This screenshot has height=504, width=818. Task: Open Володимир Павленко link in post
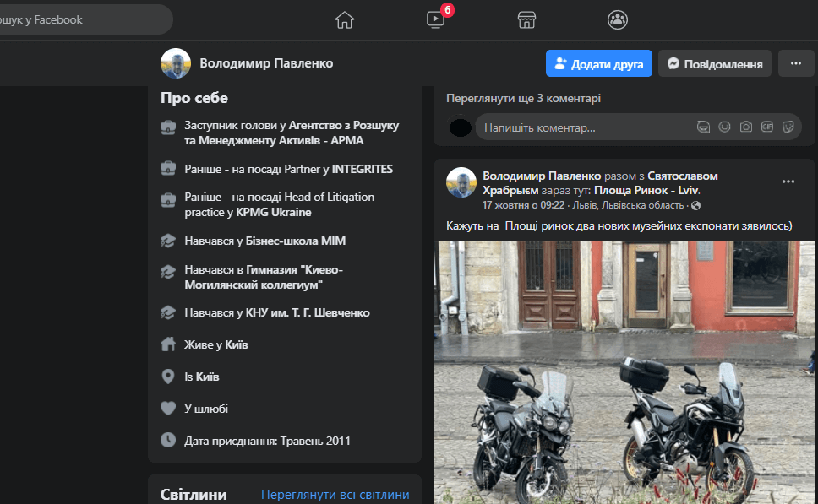[542, 176]
